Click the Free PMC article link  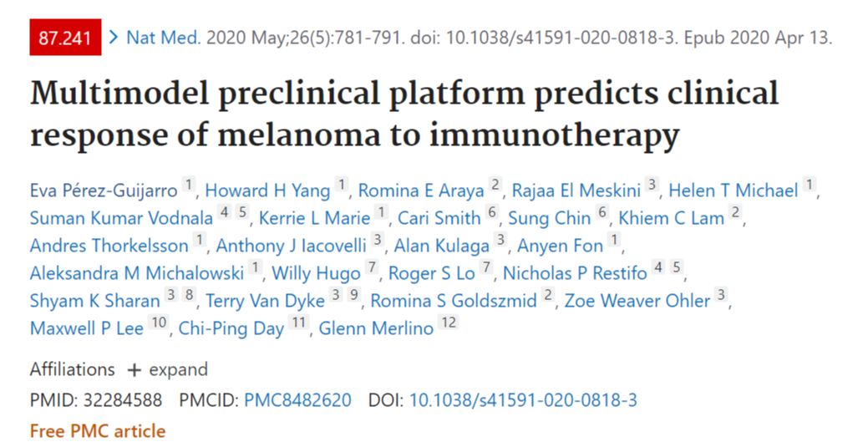98,431
